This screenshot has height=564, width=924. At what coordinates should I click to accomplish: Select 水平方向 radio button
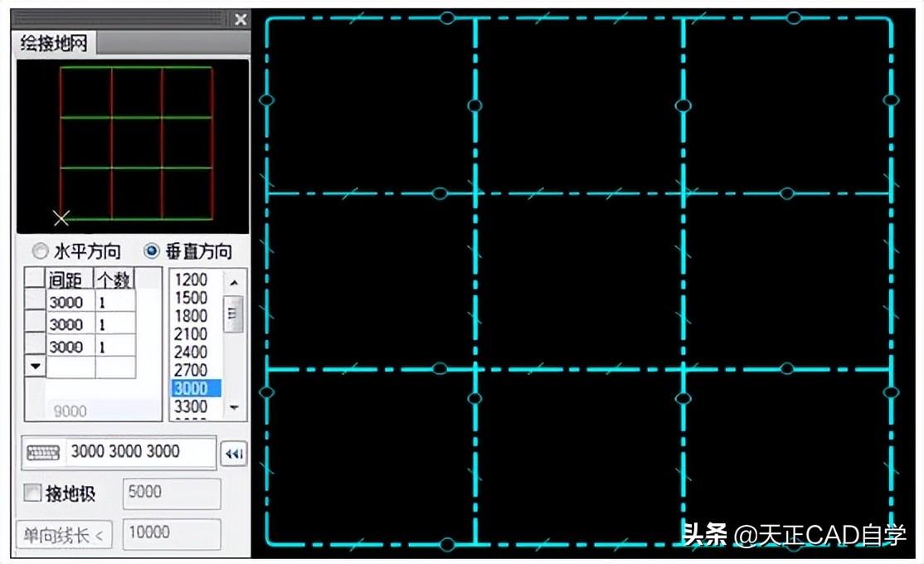tap(39, 251)
